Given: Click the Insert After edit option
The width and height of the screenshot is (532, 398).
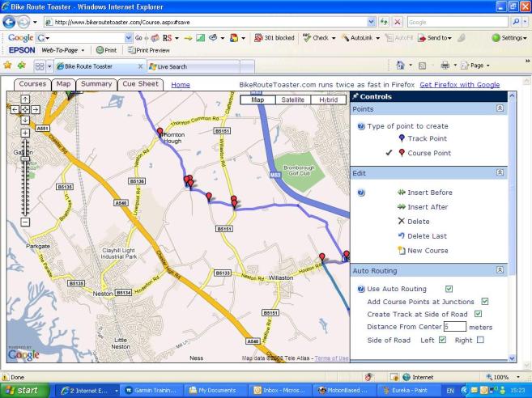Looking at the screenshot, I should (428, 207).
